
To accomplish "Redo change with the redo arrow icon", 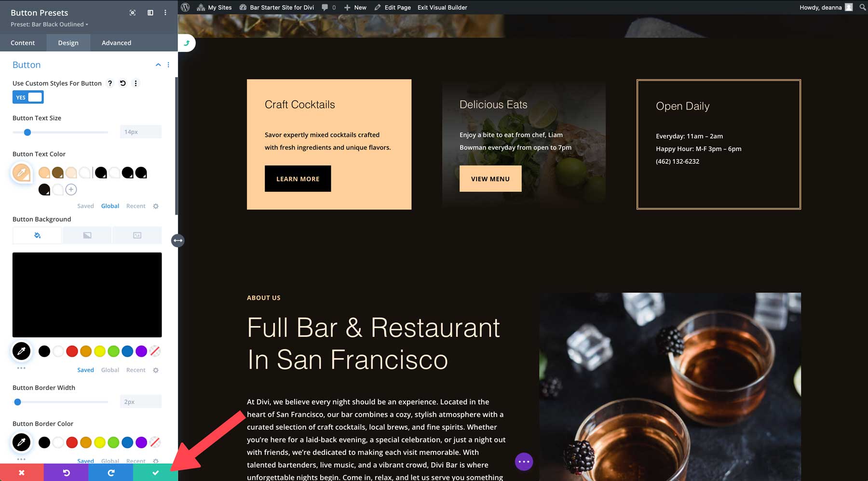I will 110,473.
